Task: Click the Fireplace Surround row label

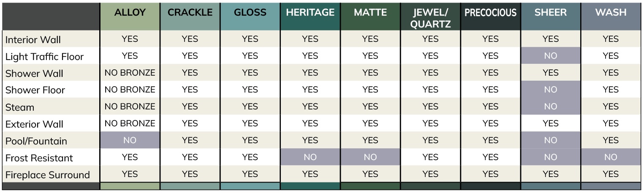Action: (x=47, y=175)
